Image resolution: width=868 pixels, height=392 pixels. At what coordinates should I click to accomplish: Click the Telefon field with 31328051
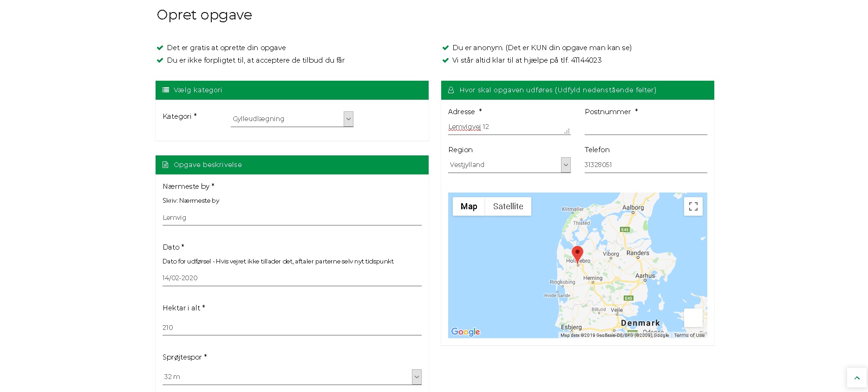coord(646,165)
